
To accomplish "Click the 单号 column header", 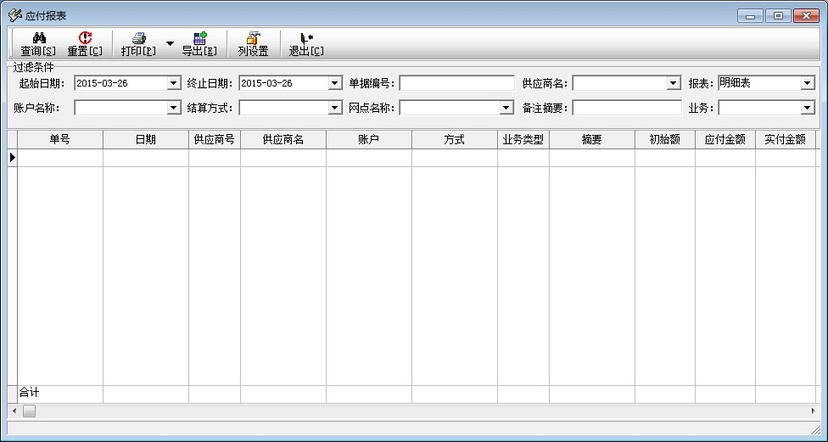I will click(x=60, y=140).
